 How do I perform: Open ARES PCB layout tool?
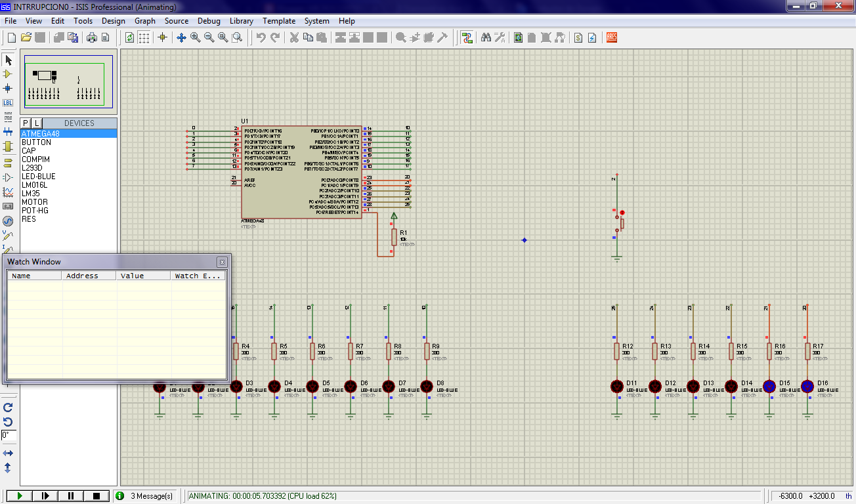click(x=611, y=37)
